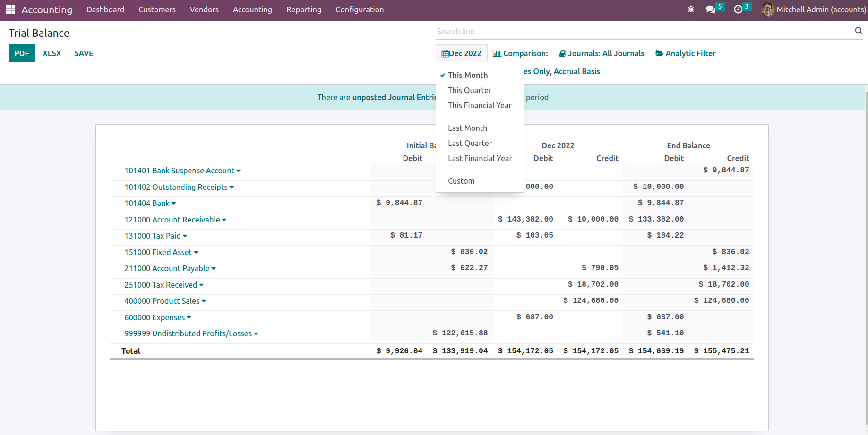Viewport: 868px width, 435px height.
Task: Click the SAVE button
Action: [84, 53]
